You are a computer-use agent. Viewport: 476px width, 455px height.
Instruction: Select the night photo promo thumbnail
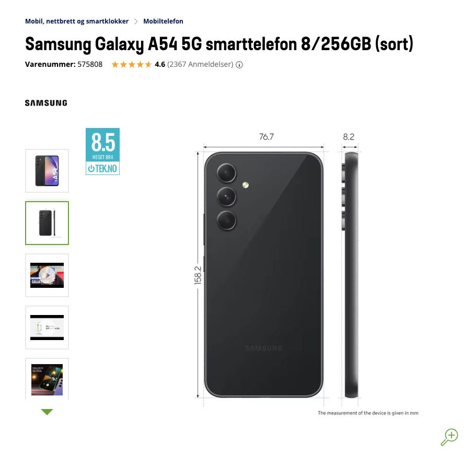coord(47,379)
